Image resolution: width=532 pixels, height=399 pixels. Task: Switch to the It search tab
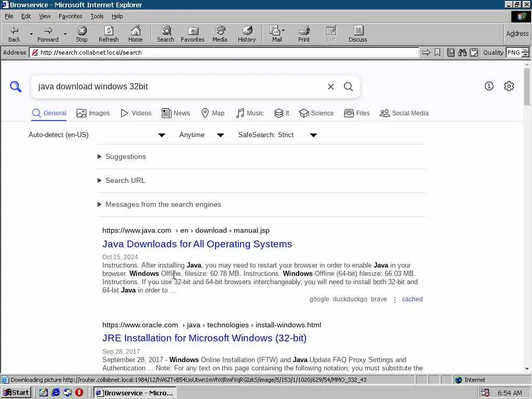[x=282, y=113]
